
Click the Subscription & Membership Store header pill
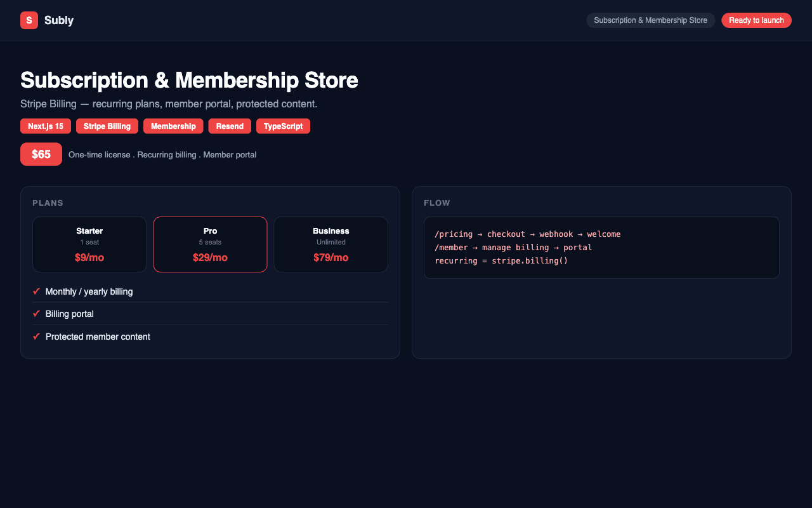click(650, 20)
